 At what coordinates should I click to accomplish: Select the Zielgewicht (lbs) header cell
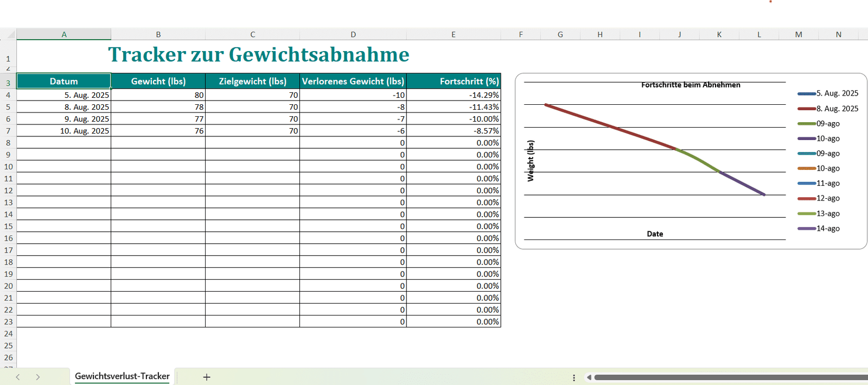pos(253,81)
